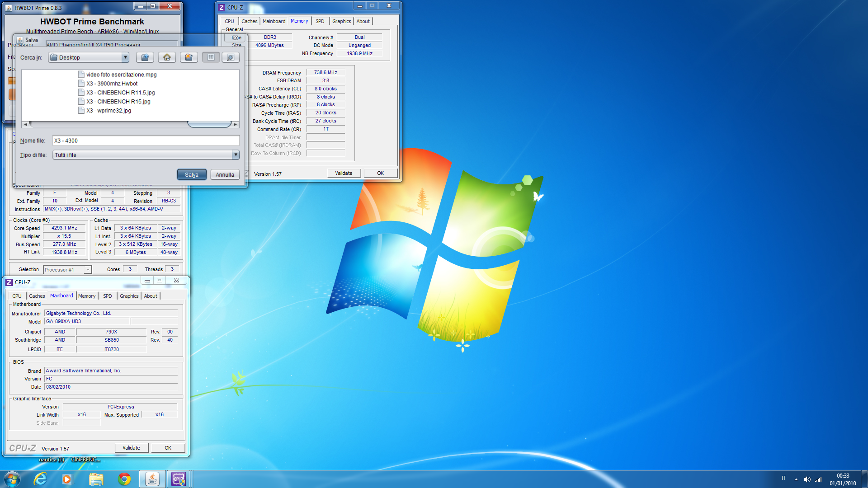The width and height of the screenshot is (868, 488).
Task: Select file 'X3 - CINEBENCH R11.5.jpg'
Action: (121, 93)
